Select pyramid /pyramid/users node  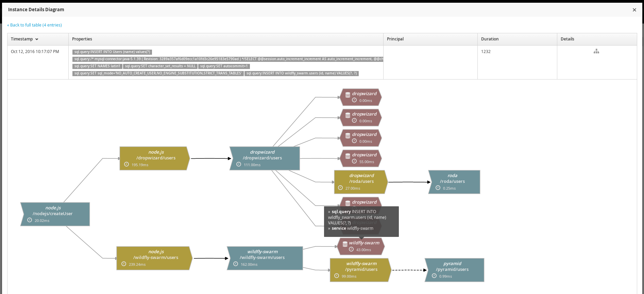pos(455,270)
